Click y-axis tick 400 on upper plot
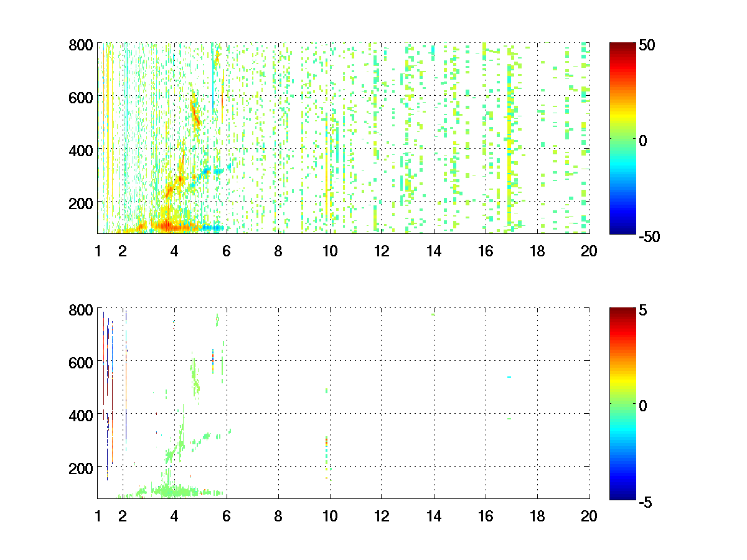 point(82,150)
